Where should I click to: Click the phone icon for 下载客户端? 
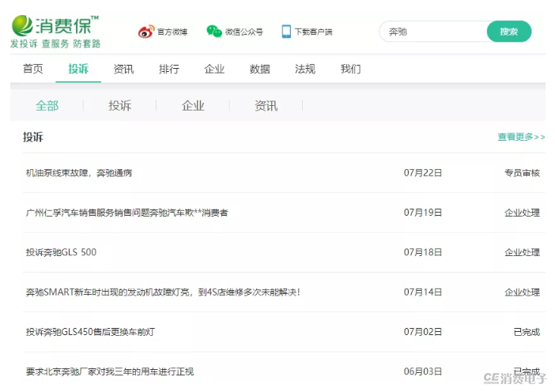click(x=286, y=32)
